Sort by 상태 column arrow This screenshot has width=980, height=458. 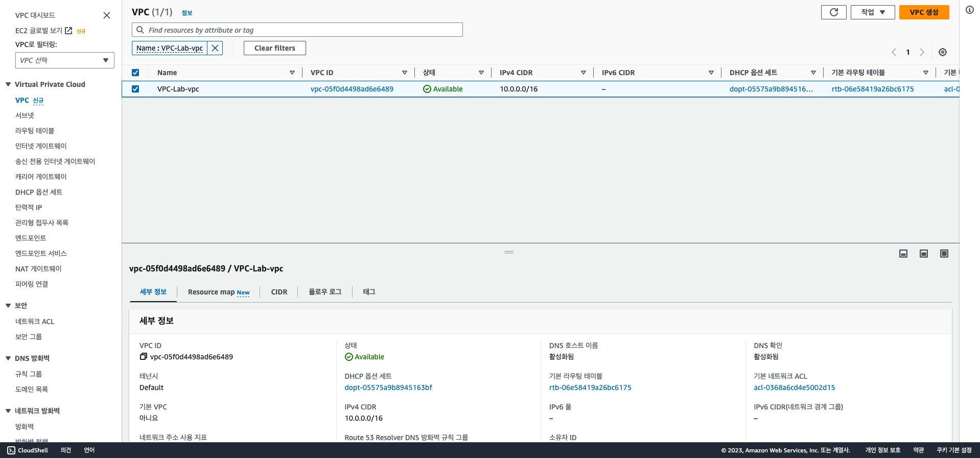(x=481, y=73)
